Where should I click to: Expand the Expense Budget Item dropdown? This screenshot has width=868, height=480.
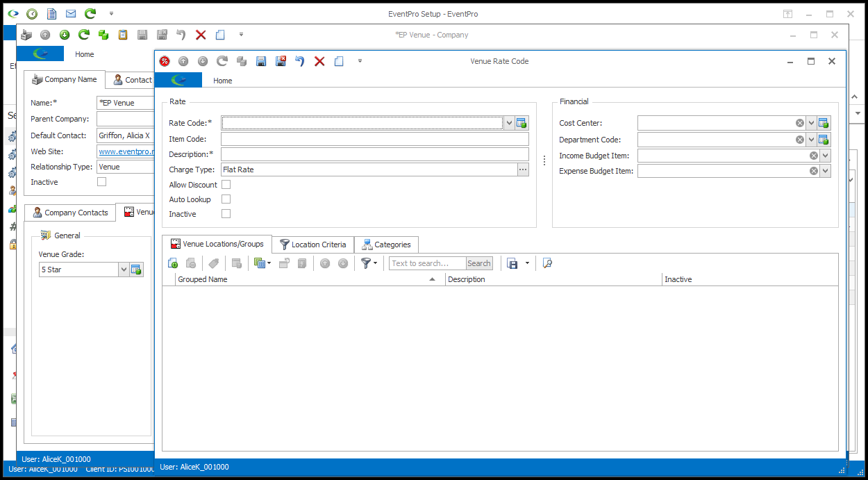[x=825, y=171]
